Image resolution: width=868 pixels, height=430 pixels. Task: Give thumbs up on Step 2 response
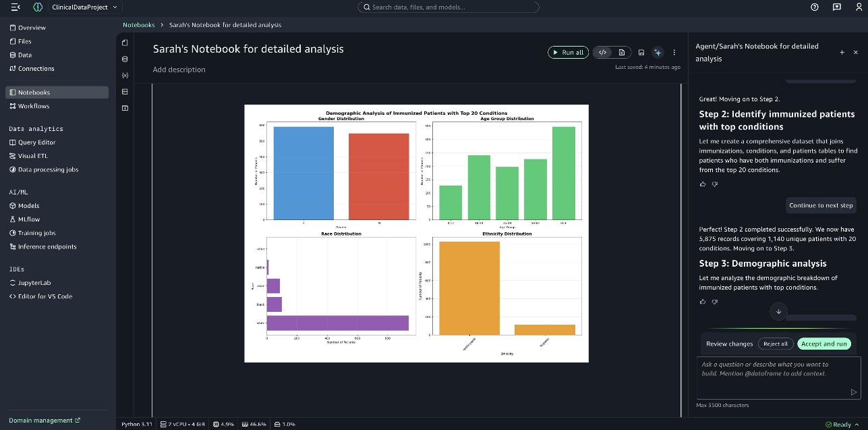(703, 184)
